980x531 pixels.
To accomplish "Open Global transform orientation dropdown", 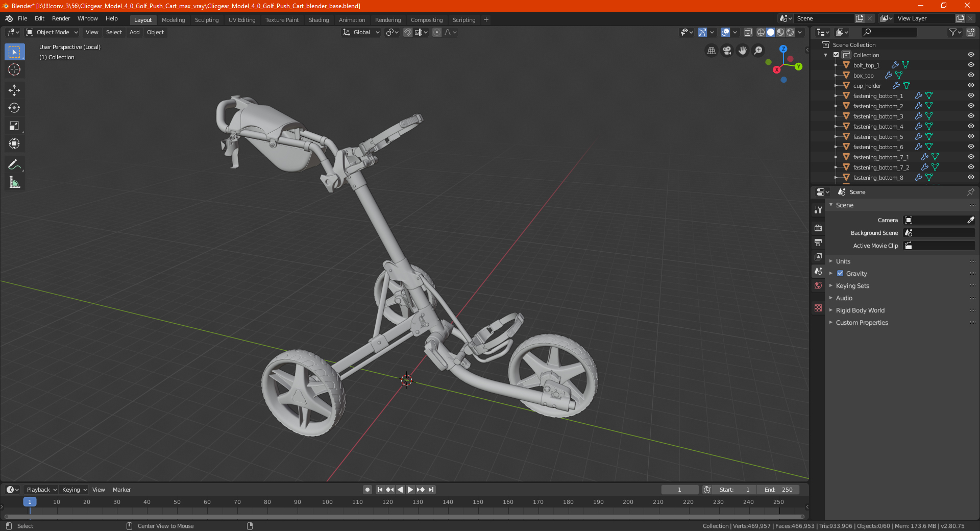I will (361, 32).
